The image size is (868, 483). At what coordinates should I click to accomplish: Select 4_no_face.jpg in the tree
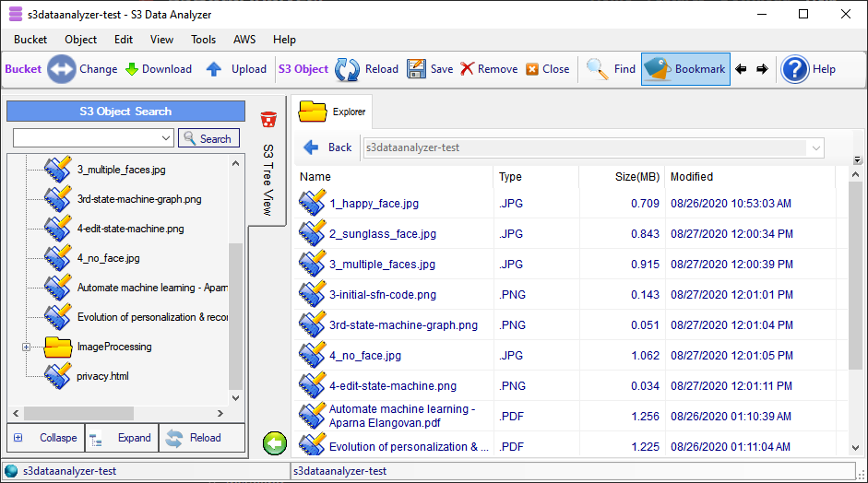coord(109,258)
